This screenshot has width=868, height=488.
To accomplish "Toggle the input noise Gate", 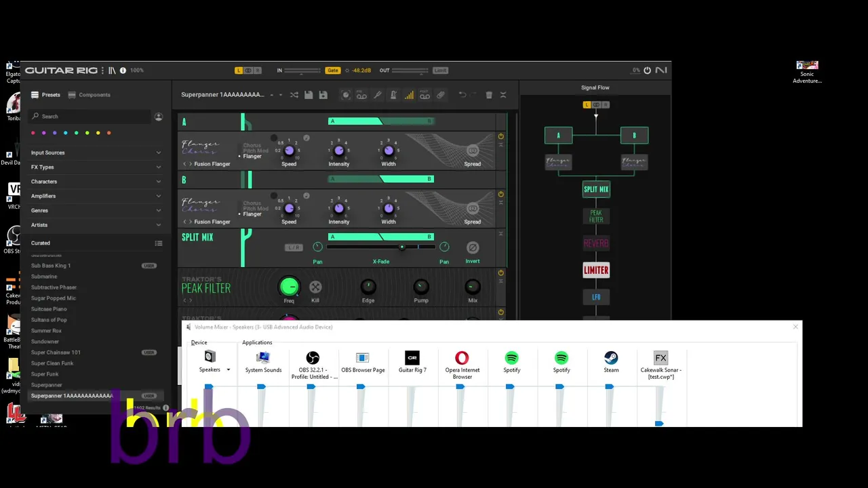I will pyautogui.click(x=332, y=70).
